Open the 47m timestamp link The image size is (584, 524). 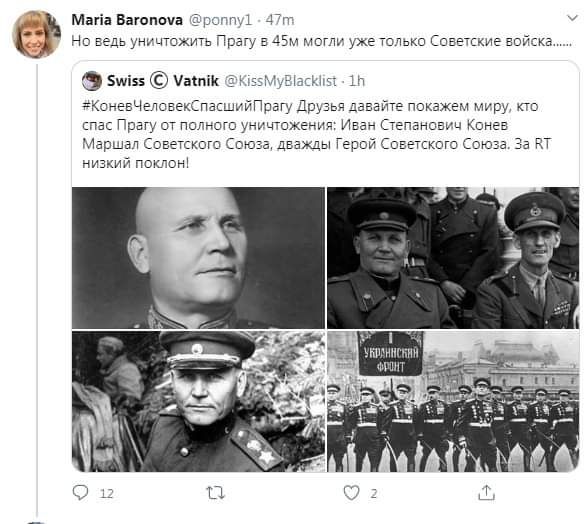tap(280, 20)
